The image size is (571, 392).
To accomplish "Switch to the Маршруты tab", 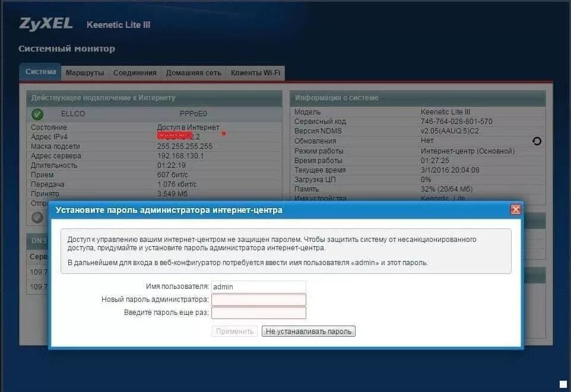I will tap(85, 73).
